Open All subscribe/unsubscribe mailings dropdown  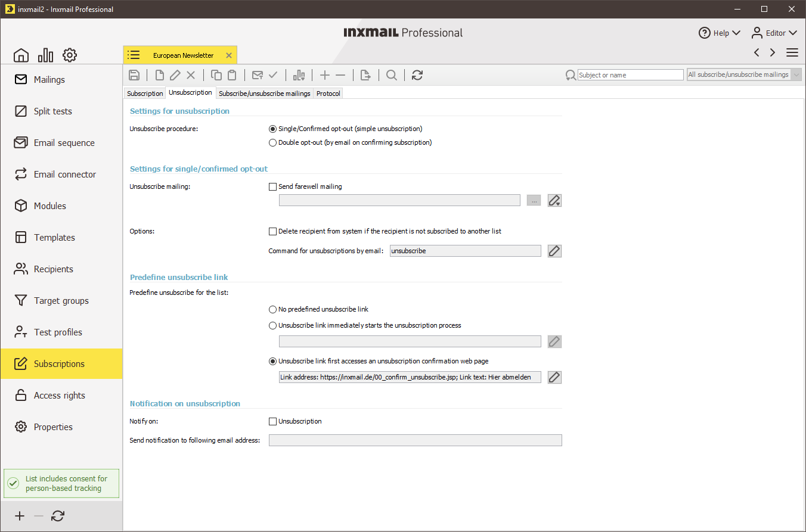[745, 75]
